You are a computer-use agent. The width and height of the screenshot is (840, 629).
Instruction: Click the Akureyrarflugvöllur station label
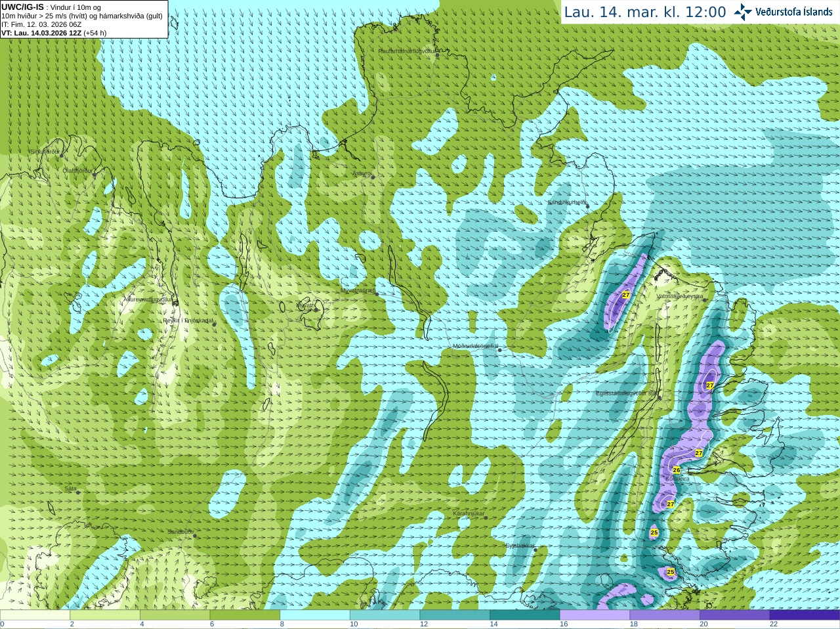(148, 299)
